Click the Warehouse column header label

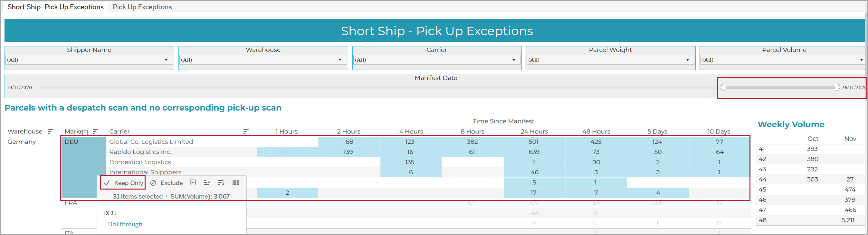25,132
